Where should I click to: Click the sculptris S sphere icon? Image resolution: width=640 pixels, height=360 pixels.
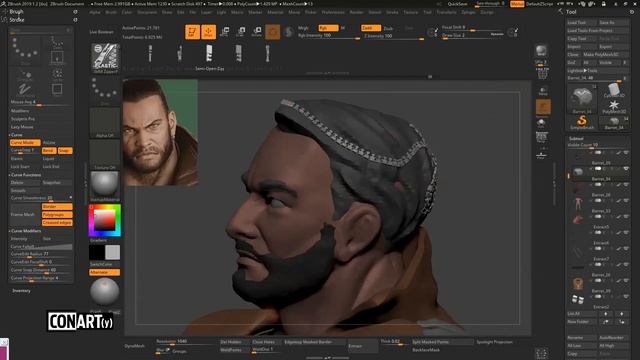(289, 32)
